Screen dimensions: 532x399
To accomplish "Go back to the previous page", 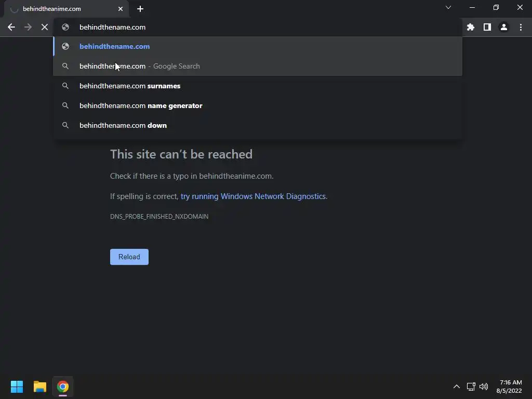I will tap(11, 27).
